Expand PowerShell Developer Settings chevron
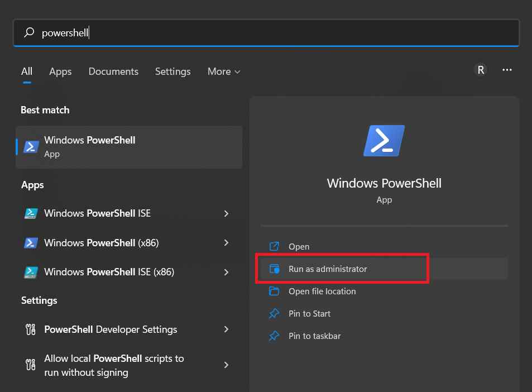Viewport: 532px width, 392px height. 226,329
